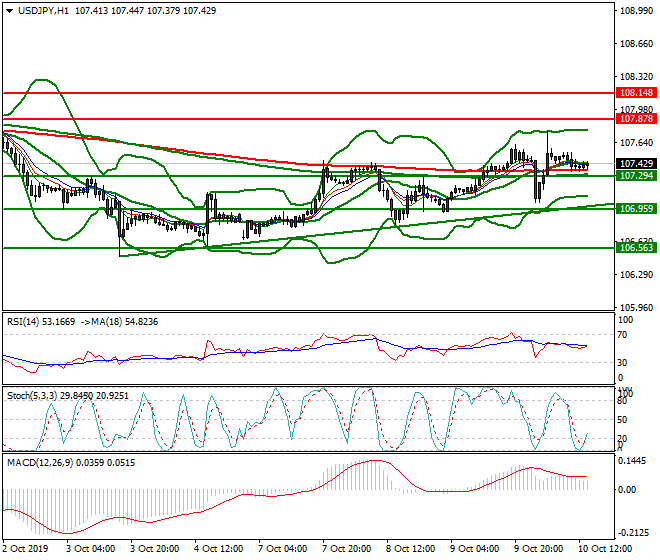
Task: Click the MACD scale value 0.1445
Action: (x=632, y=461)
